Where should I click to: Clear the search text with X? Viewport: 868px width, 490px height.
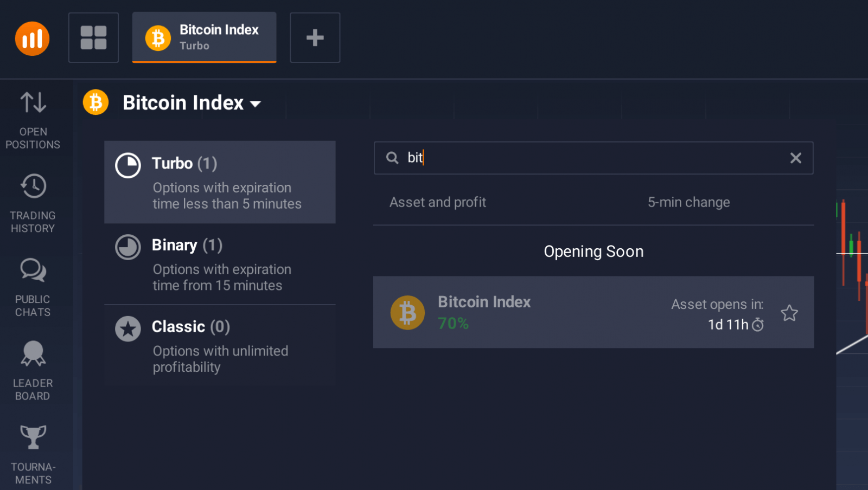pyautogui.click(x=795, y=158)
